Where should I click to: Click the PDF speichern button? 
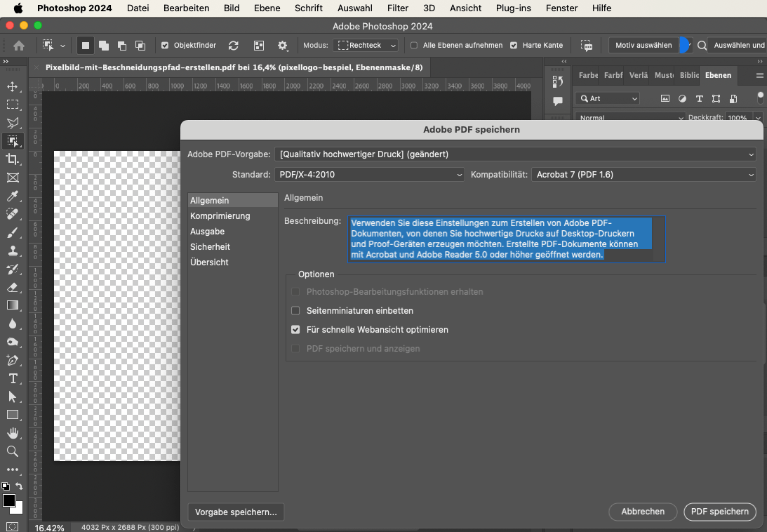[719, 512]
